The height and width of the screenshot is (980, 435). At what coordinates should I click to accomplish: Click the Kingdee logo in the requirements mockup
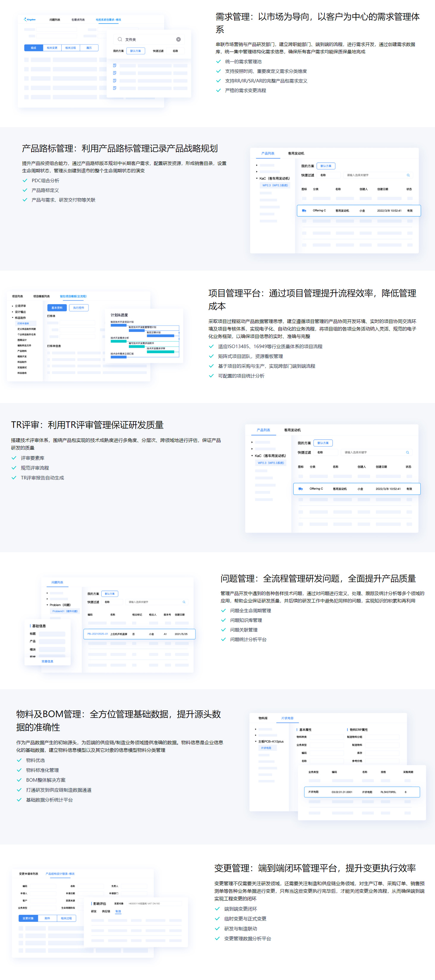[x=30, y=19]
